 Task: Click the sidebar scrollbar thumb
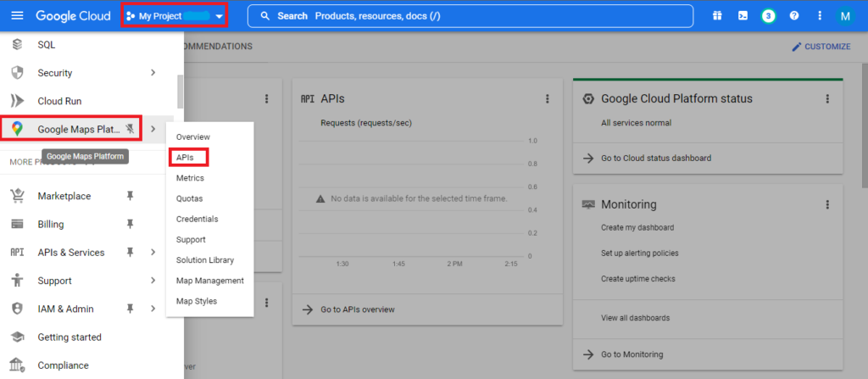[x=180, y=92]
